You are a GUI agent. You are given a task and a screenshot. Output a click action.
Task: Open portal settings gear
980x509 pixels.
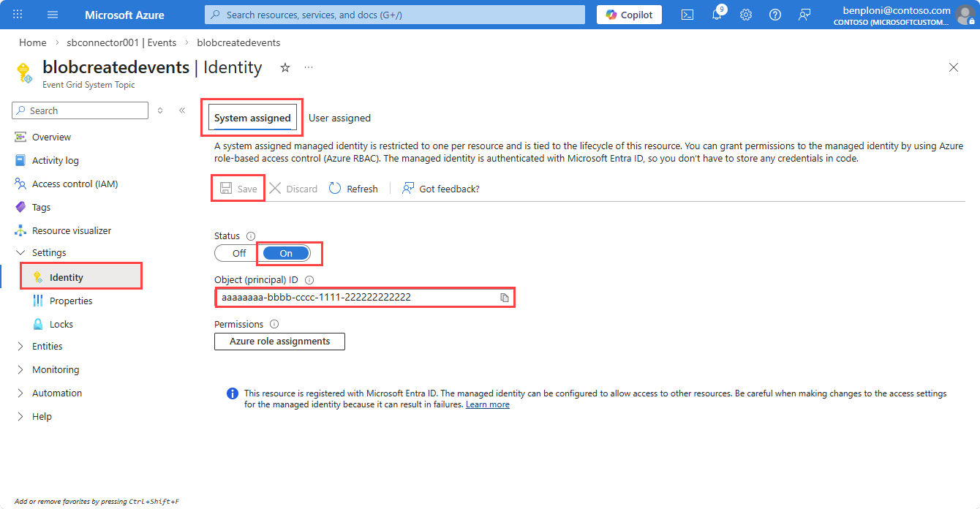pyautogui.click(x=746, y=15)
